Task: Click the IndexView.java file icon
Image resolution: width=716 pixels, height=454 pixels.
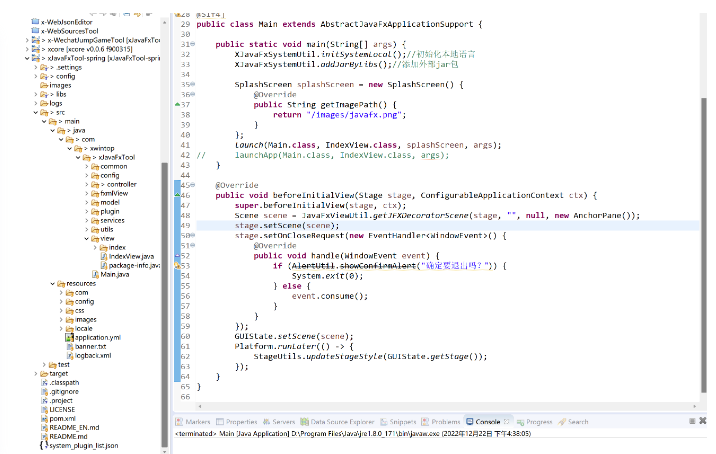Action: click(104, 256)
